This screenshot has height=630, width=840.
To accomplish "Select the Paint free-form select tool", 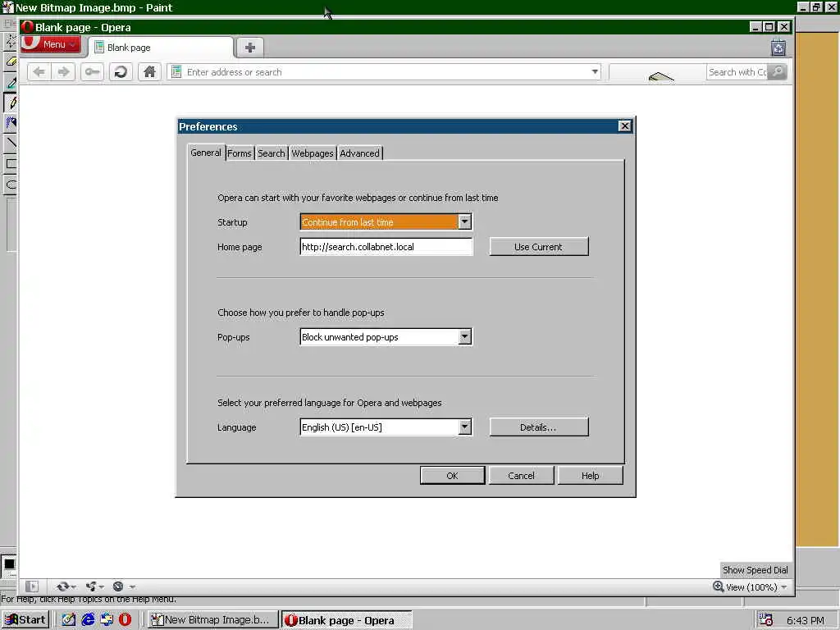I will point(11,42).
